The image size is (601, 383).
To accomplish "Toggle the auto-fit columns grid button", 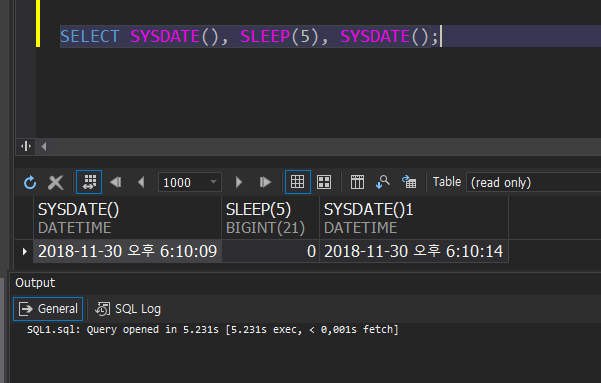I will point(89,182).
